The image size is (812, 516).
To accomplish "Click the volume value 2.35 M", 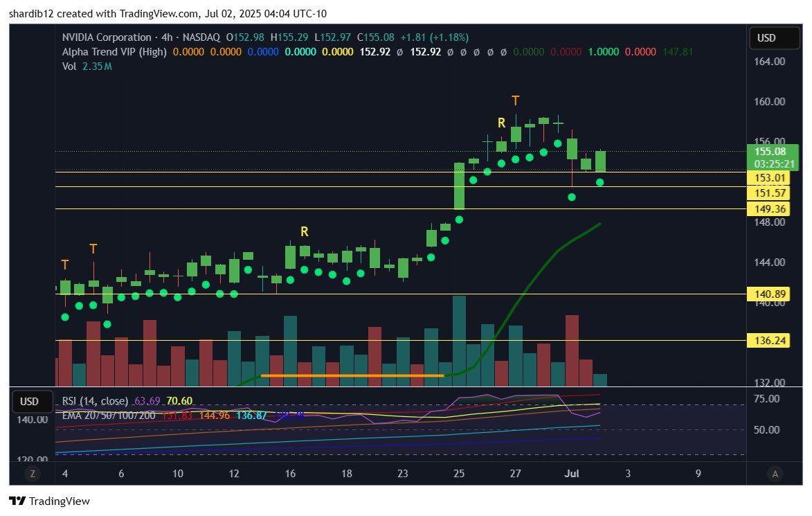I will point(98,66).
